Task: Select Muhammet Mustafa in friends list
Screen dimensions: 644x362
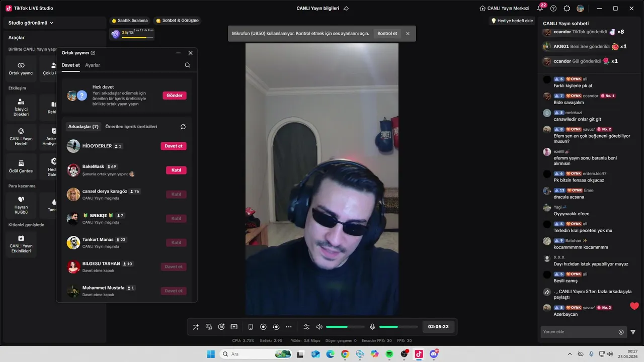Action: tap(127, 291)
